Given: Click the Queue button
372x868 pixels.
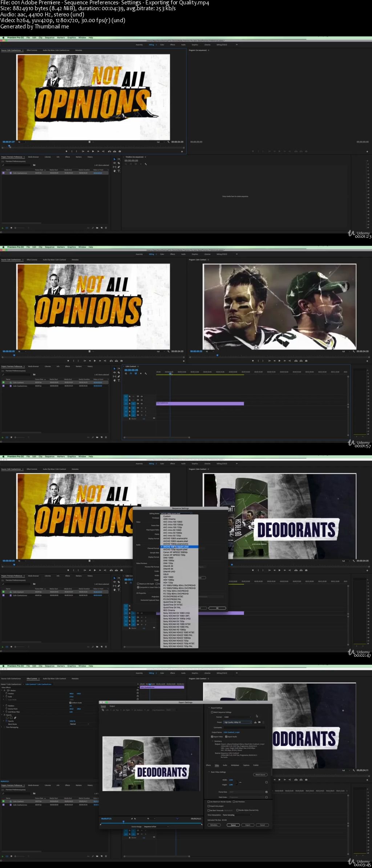Looking at the screenshot, I should coord(233,825).
